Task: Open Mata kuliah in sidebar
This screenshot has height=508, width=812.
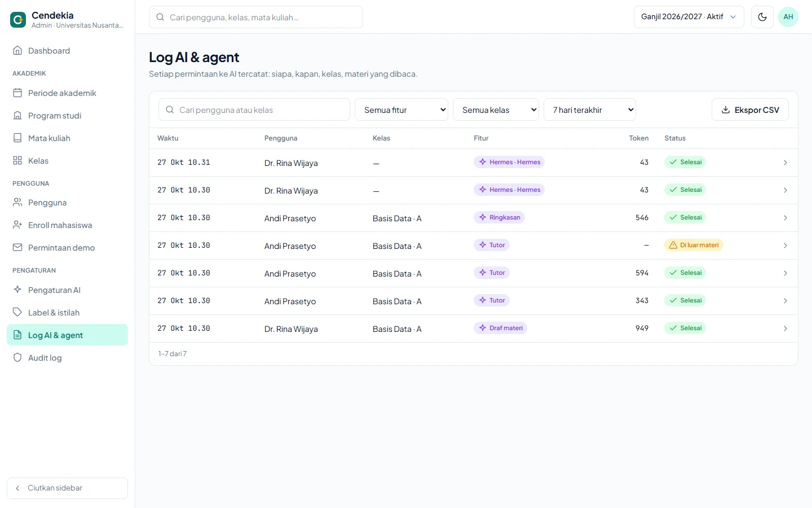Action: [67, 138]
